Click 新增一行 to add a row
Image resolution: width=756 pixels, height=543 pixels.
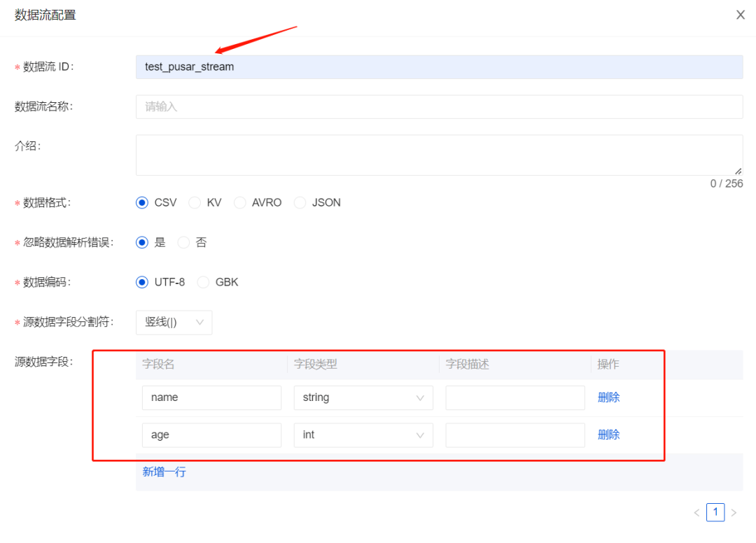[164, 472]
